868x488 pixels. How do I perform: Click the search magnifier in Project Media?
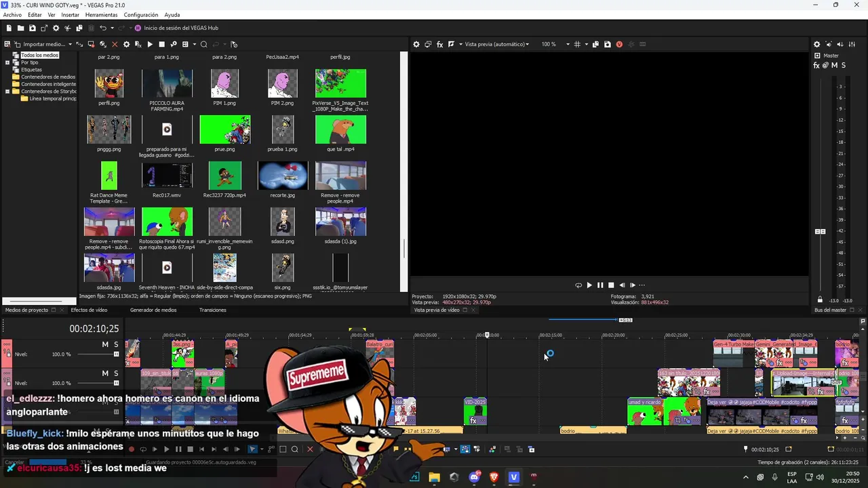point(203,44)
